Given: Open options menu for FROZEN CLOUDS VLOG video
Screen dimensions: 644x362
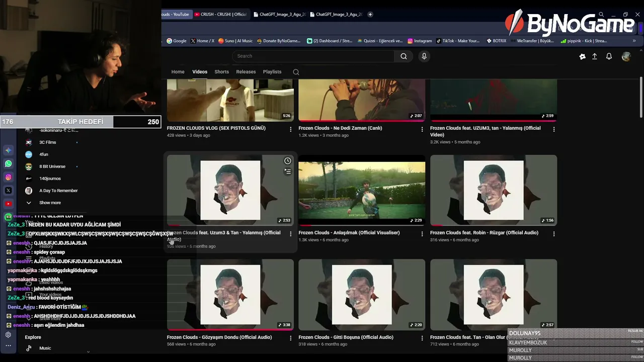Looking at the screenshot, I should [x=290, y=129].
